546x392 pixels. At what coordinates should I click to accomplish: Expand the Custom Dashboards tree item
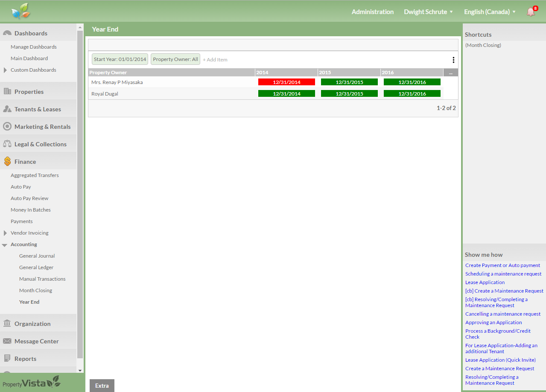[5, 70]
